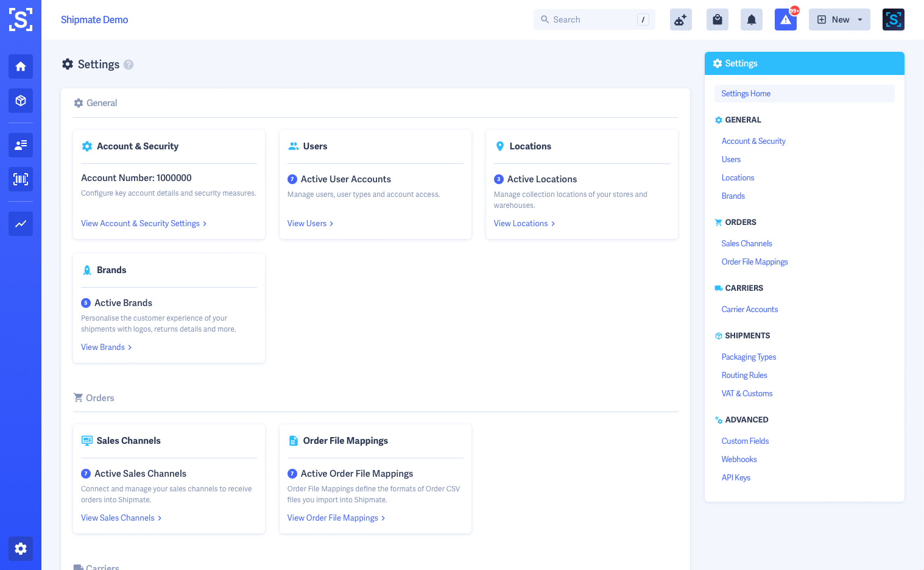Open the View Sales Channels link
This screenshot has height=570, width=924.
point(121,518)
